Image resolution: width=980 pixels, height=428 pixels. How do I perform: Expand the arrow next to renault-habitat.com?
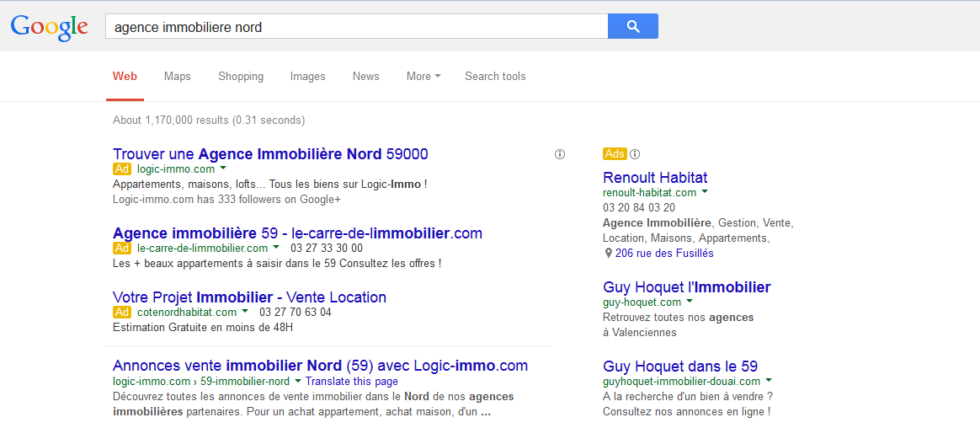tap(705, 192)
